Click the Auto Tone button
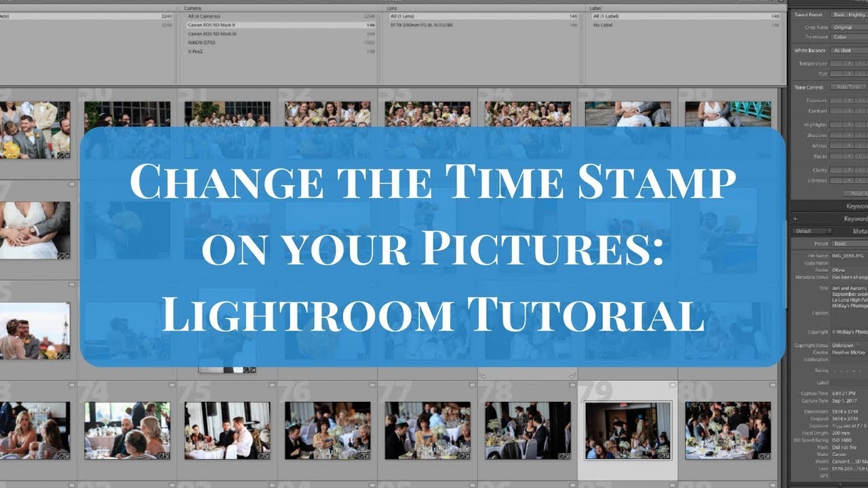Image resolution: width=868 pixels, height=488 pixels. point(848,87)
